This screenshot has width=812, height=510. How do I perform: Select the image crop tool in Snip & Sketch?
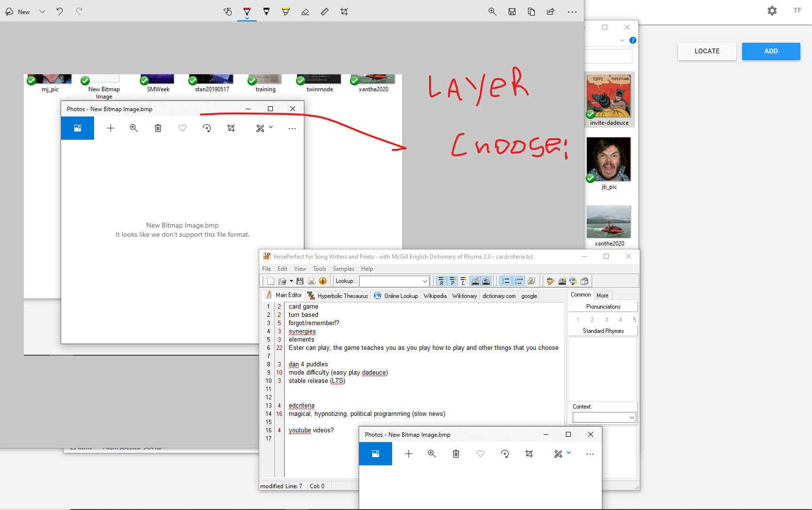pos(344,12)
